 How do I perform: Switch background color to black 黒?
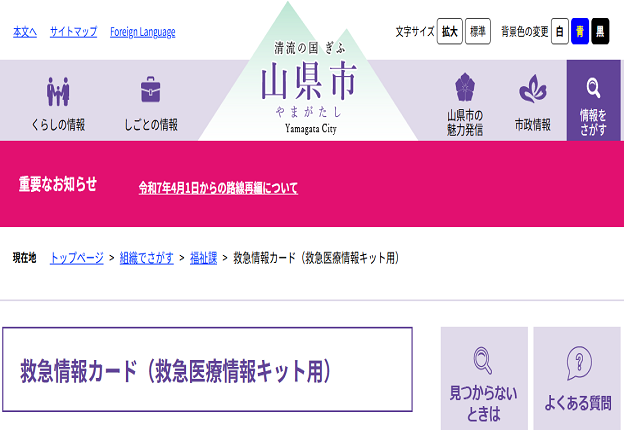[600, 32]
